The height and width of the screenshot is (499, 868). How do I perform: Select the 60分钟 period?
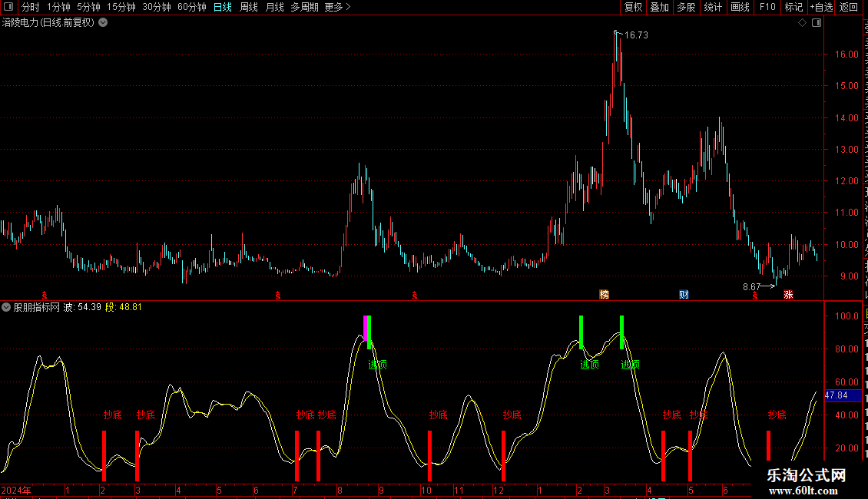[x=191, y=7]
